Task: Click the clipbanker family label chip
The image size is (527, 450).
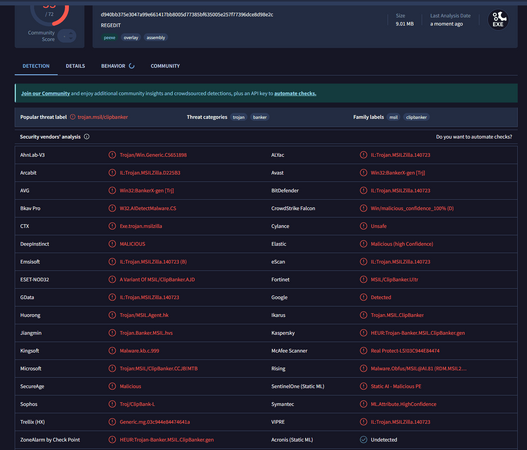Action: pyautogui.click(x=416, y=117)
